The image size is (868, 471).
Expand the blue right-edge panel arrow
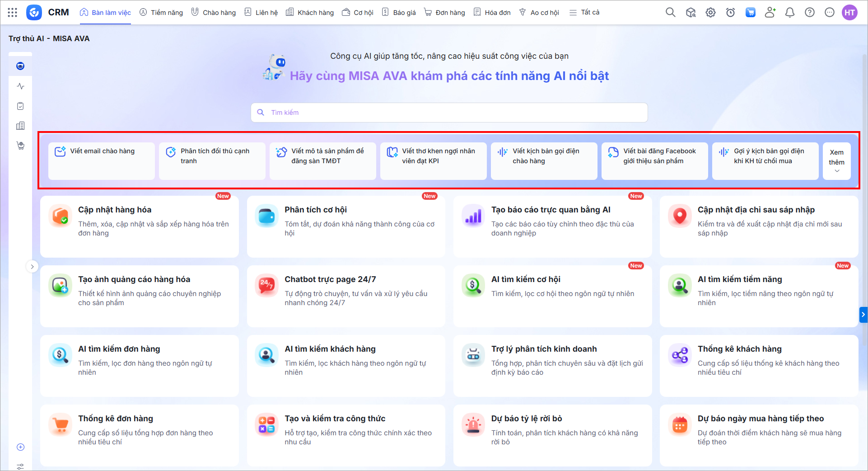(863, 314)
